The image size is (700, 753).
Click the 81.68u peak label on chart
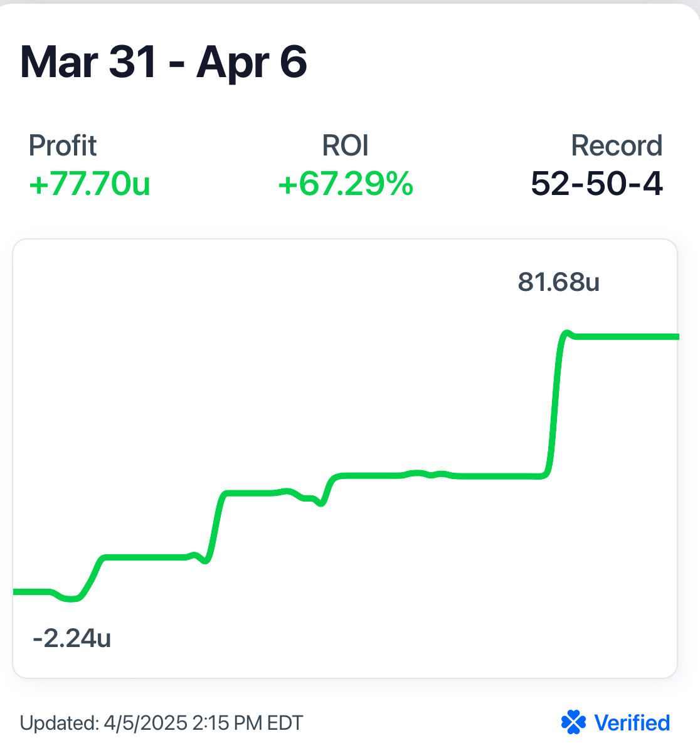coord(558,282)
